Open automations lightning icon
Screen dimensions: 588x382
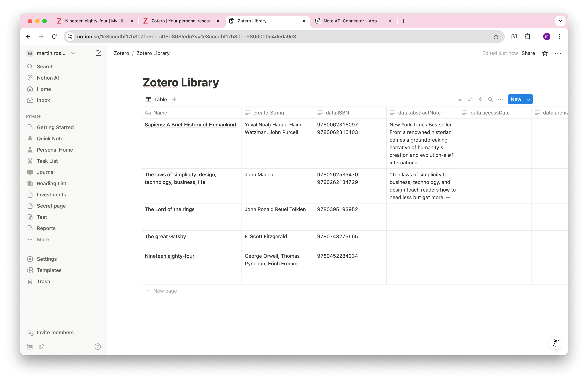point(480,99)
